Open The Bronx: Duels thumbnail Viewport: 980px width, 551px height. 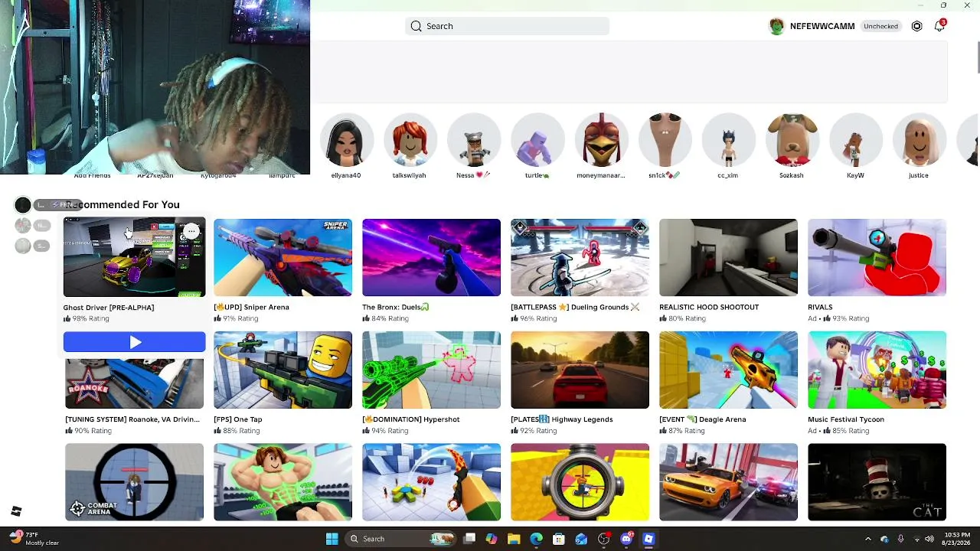point(432,258)
